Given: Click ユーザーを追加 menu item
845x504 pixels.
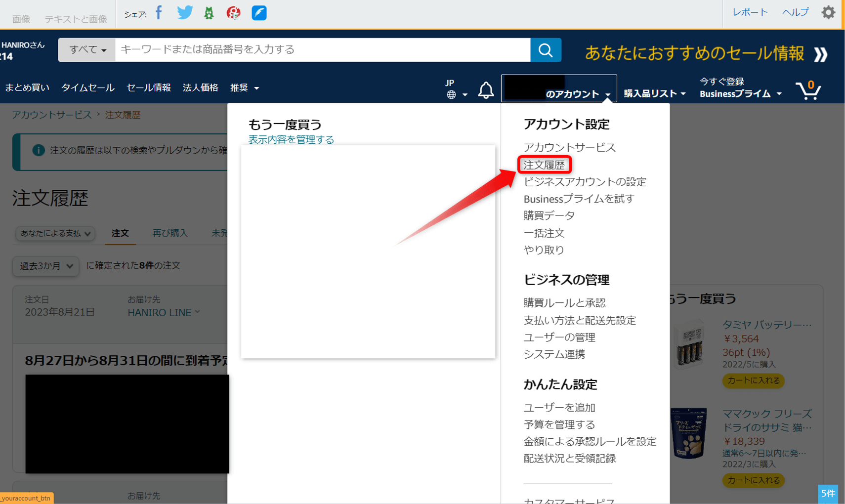Looking at the screenshot, I should [x=559, y=408].
